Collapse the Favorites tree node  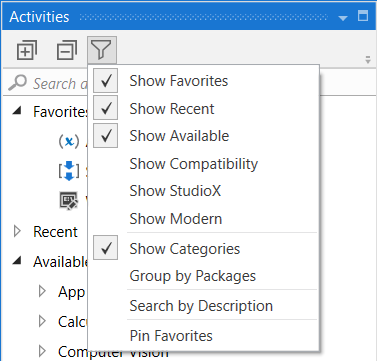[17, 111]
